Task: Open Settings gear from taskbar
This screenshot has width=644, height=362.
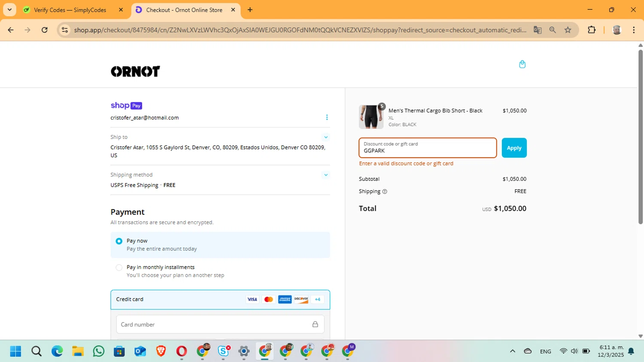Action: click(x=244, y=351)
